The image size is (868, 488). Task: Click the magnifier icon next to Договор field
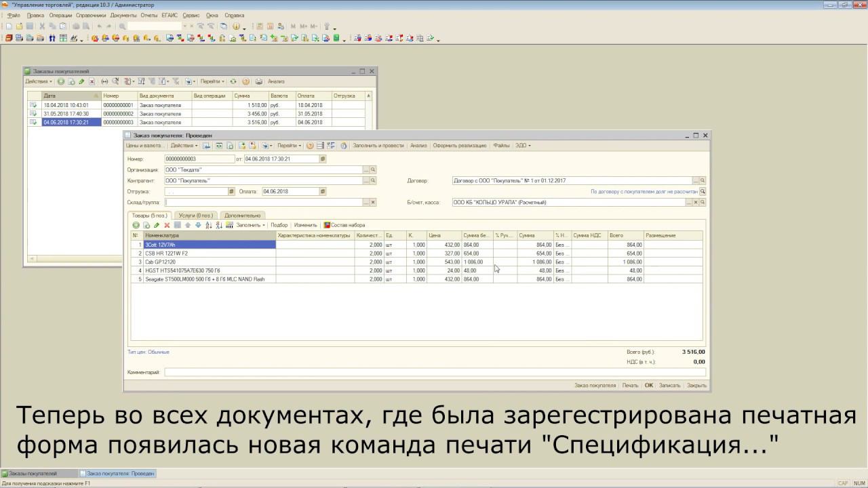click(x=703, y=181)
